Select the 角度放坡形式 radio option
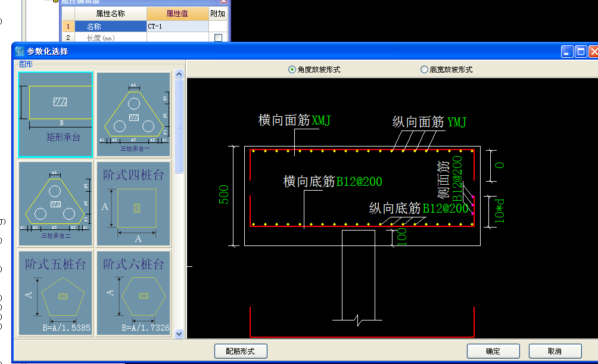The image size is (598, 364). coord(314,70)
